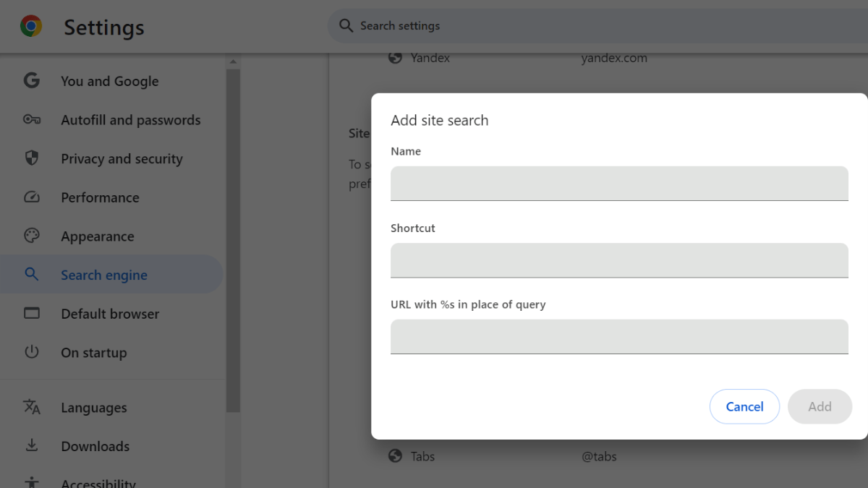Click the On startup power icon
Image resolution: width=868 pixels, height=488 pixels.
coord(31,352)
